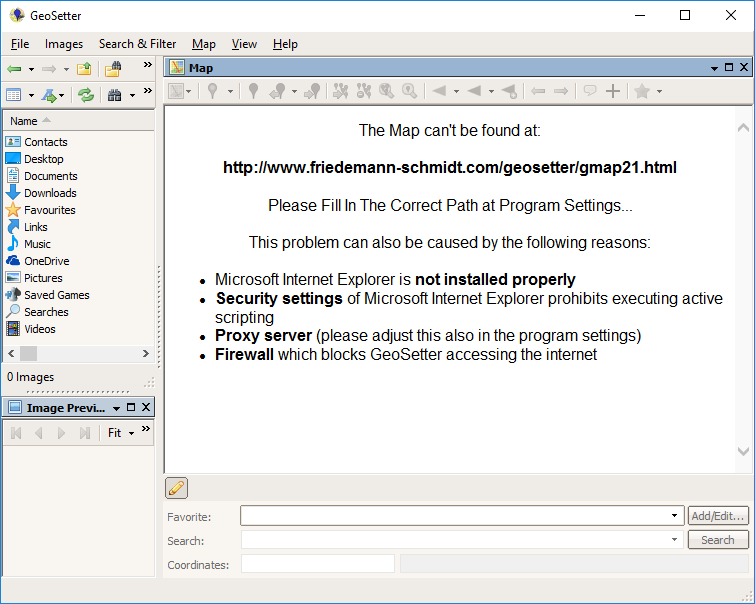Viewport: 755px width, 604px height.
Task: Open the Images menu
Action: [64, 44]
